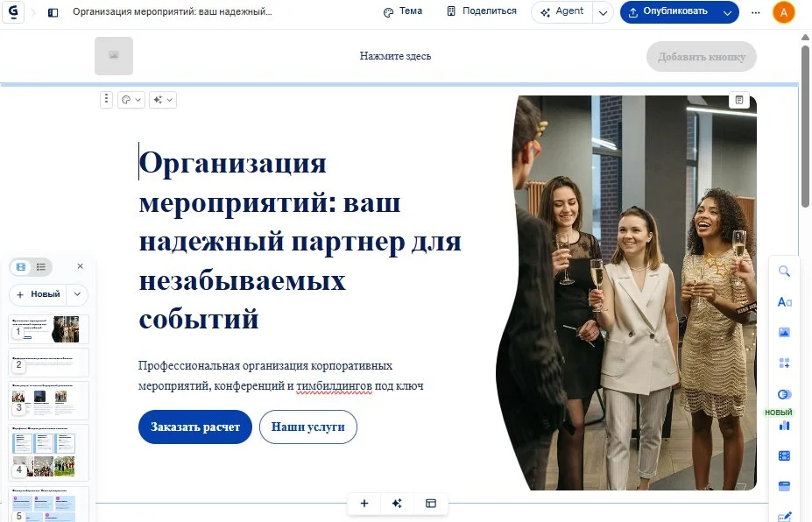Click the Заказать расчет button
Screen dimensions: 812x522
(x=195, y=427)
